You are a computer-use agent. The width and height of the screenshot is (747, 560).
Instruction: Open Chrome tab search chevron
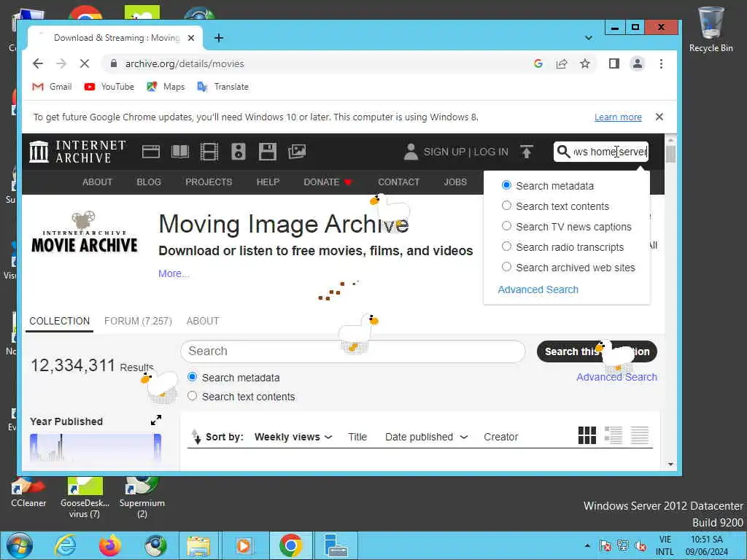click(x=589, y=38)
